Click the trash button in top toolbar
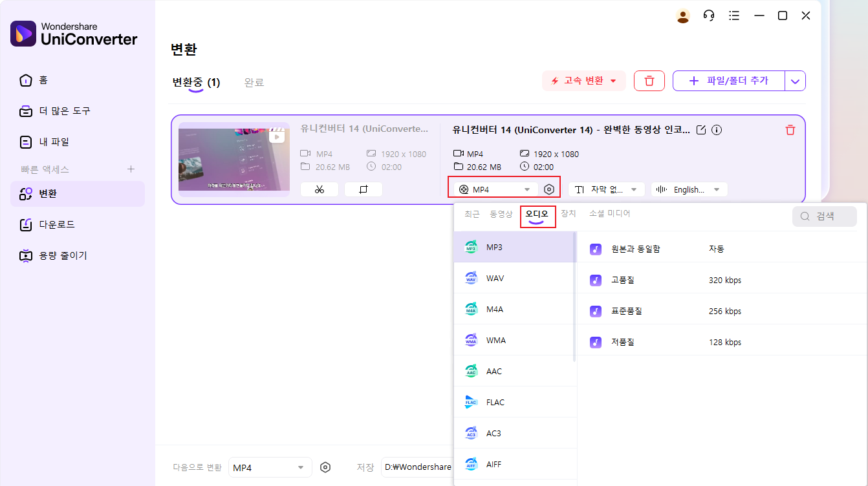The width and height of the screenshot is (868, 486). click(x=649, y=81)
